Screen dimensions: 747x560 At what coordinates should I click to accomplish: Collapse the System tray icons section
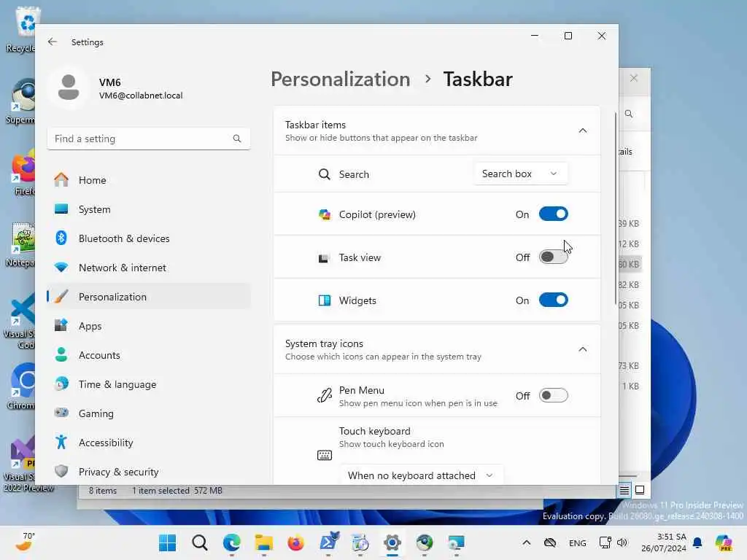point(582,349)
